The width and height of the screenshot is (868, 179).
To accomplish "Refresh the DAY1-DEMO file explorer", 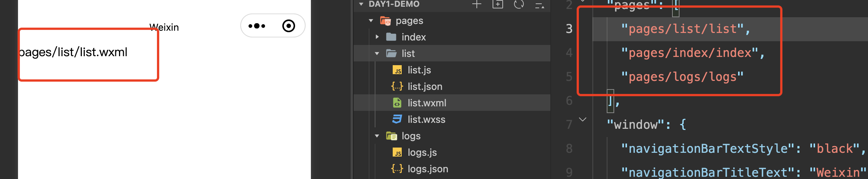I will coord(519,4).
